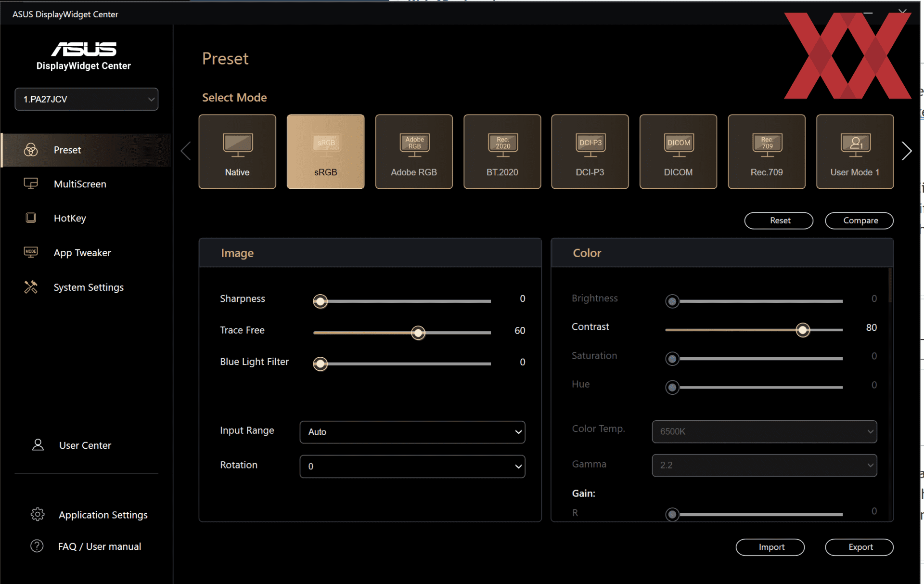Click the Image panel header
Viewport: 924px width, 584px height.
pos(370,253)
